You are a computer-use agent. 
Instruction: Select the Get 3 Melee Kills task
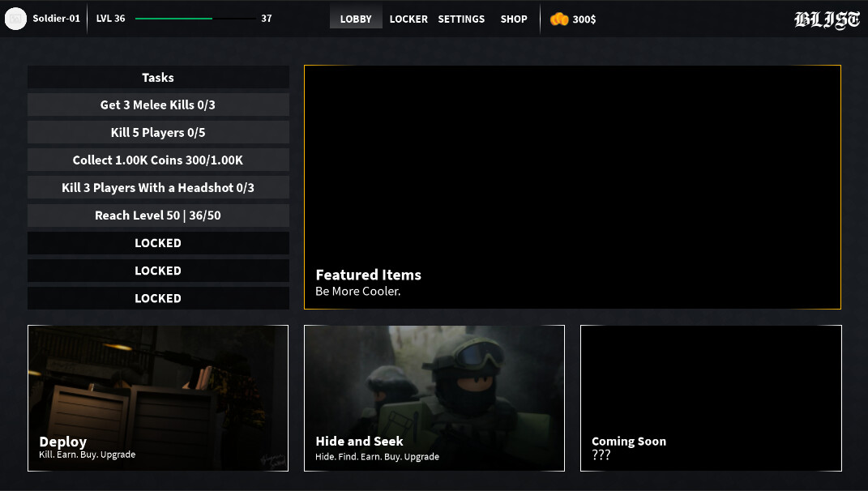pos(158,105)
